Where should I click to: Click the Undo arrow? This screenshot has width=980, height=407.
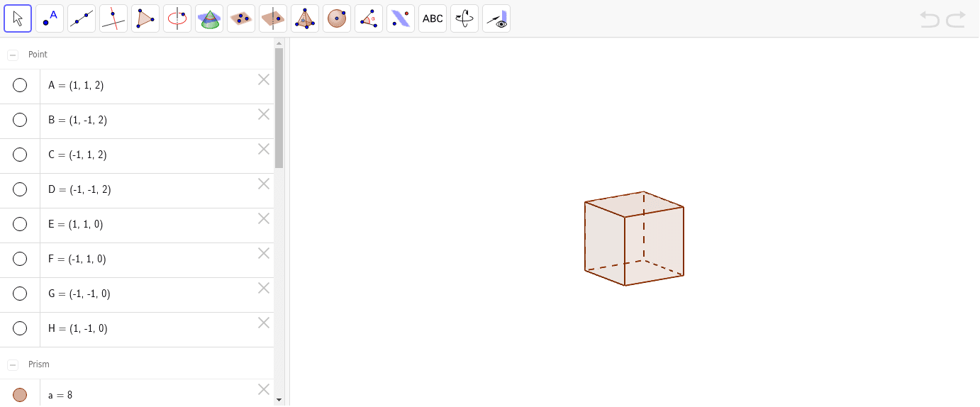pyautogui.click(x=930, y=19)
